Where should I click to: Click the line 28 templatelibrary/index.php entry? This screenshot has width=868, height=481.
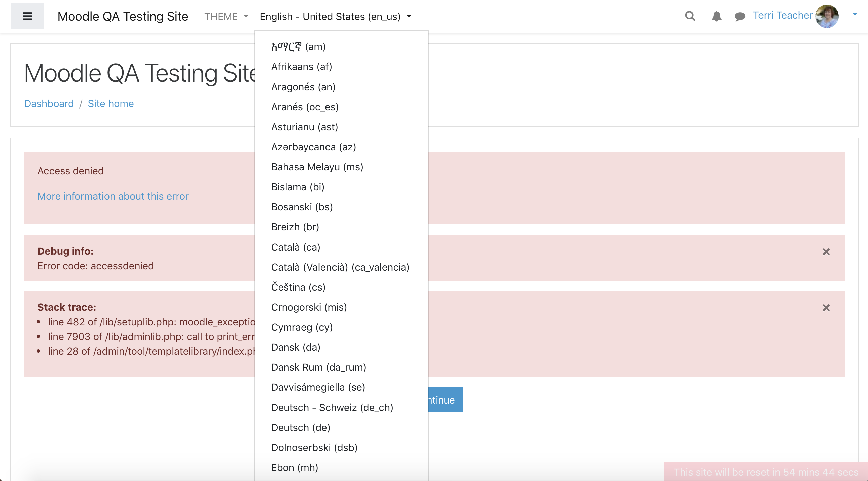coord(151,351)
